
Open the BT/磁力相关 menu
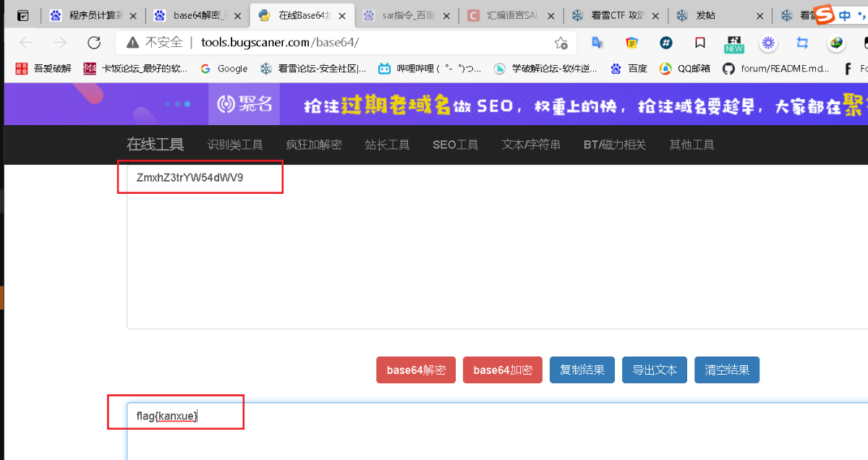click(615, 145)
